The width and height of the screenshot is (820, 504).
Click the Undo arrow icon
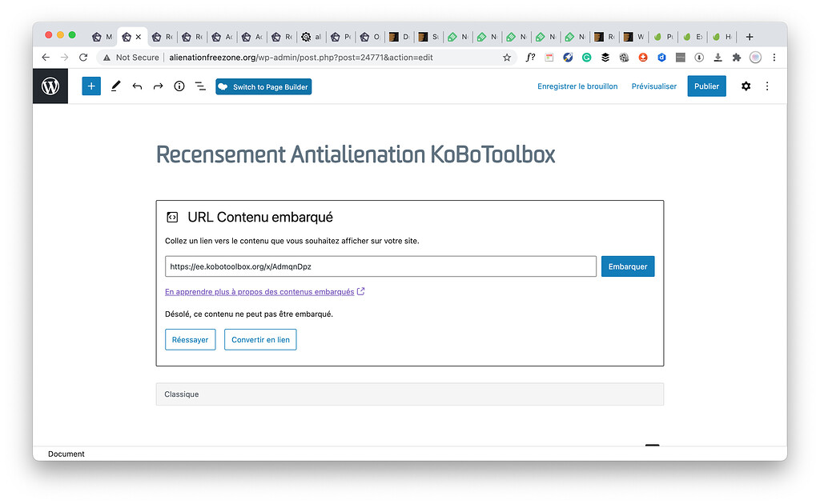(136, 86)
